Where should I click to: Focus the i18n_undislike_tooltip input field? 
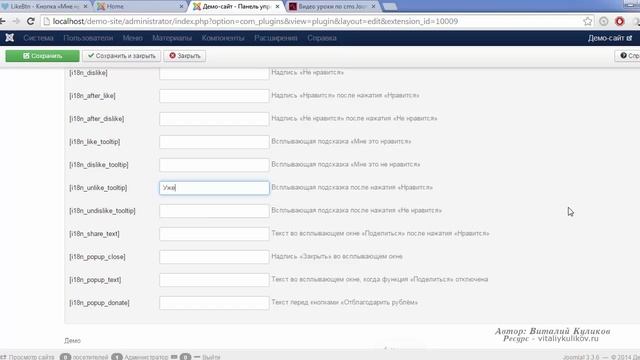(x=214, y=211)
